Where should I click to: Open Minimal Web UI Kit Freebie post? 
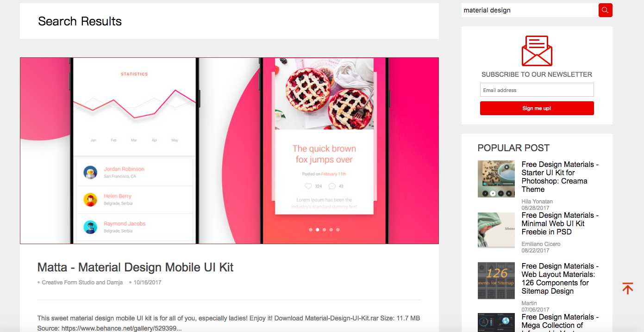click(560, 223)
